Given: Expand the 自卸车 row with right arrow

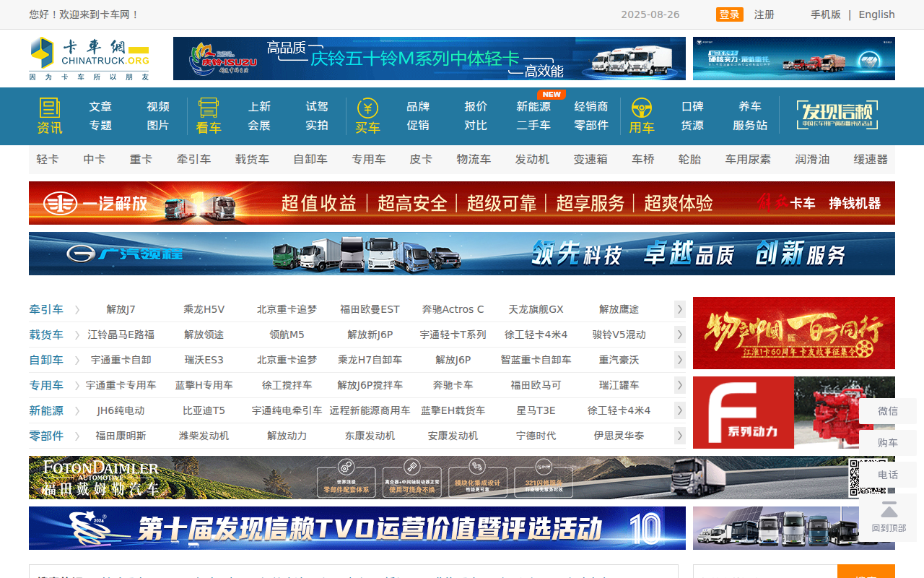Looking at the screenshot, I should 680,360.
